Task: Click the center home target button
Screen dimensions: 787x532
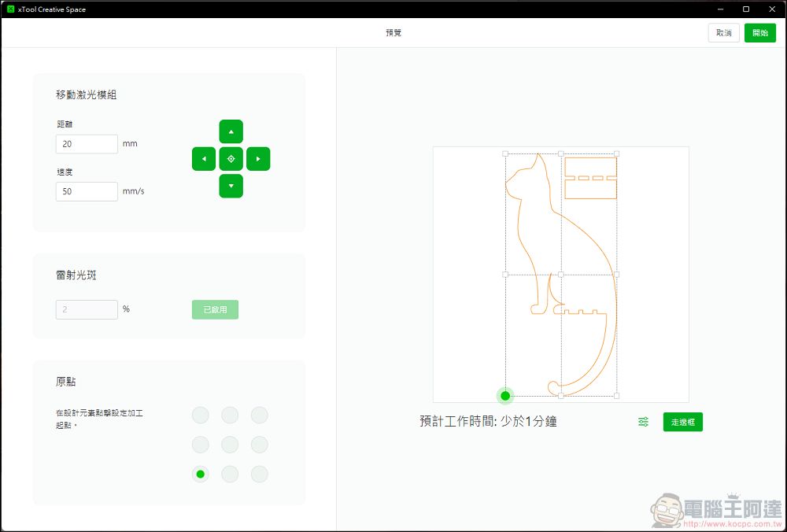Action: [231, 159]
